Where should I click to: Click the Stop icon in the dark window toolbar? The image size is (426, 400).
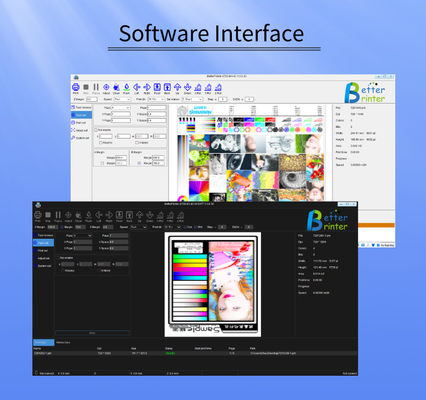click(48, 215)
